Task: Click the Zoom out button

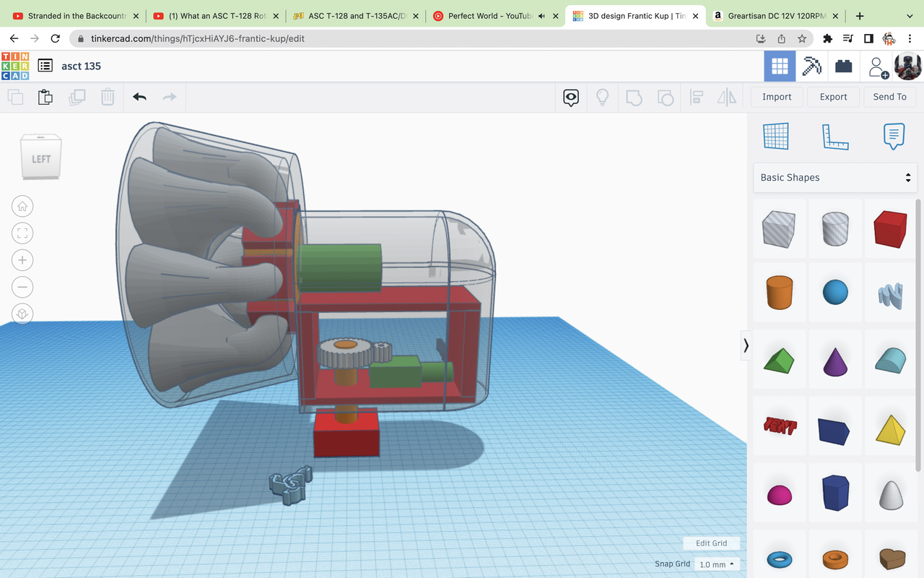Action: 22,287
